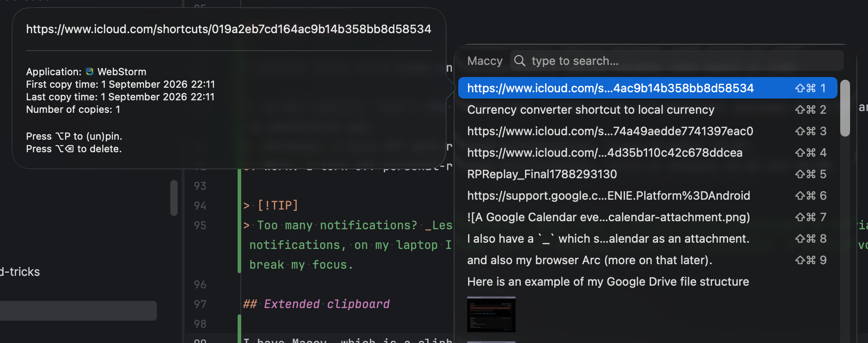The image size is (868, 343).
Task: Click the "Press ⌥⌫ to delete" hint
Action: point(74,149)
